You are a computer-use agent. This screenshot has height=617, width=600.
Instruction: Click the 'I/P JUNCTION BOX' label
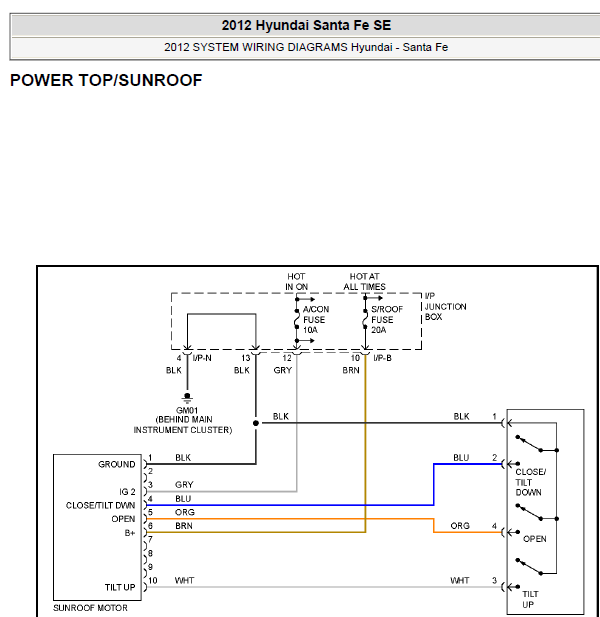pos(445,307)
